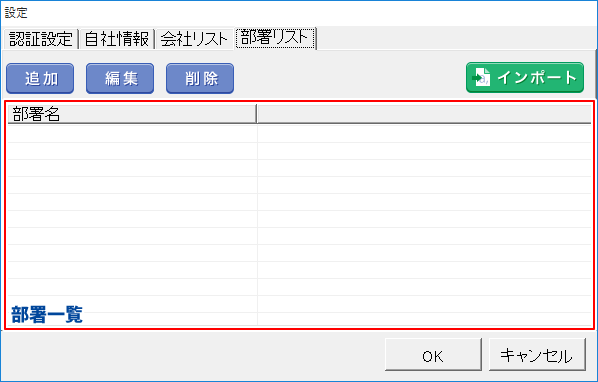Click the empty second column header
Viewport: 598px width, 382px height.
pos(424,114)
